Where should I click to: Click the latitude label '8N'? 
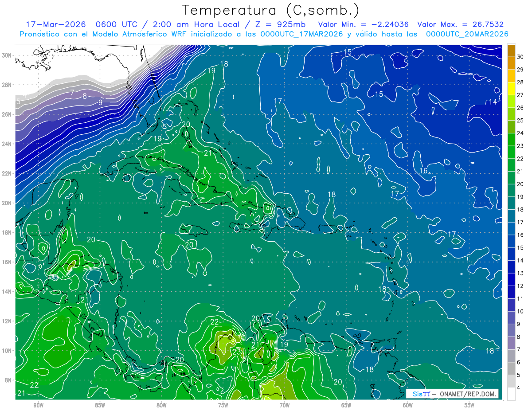pyautogui.click(x=9, y=380)
